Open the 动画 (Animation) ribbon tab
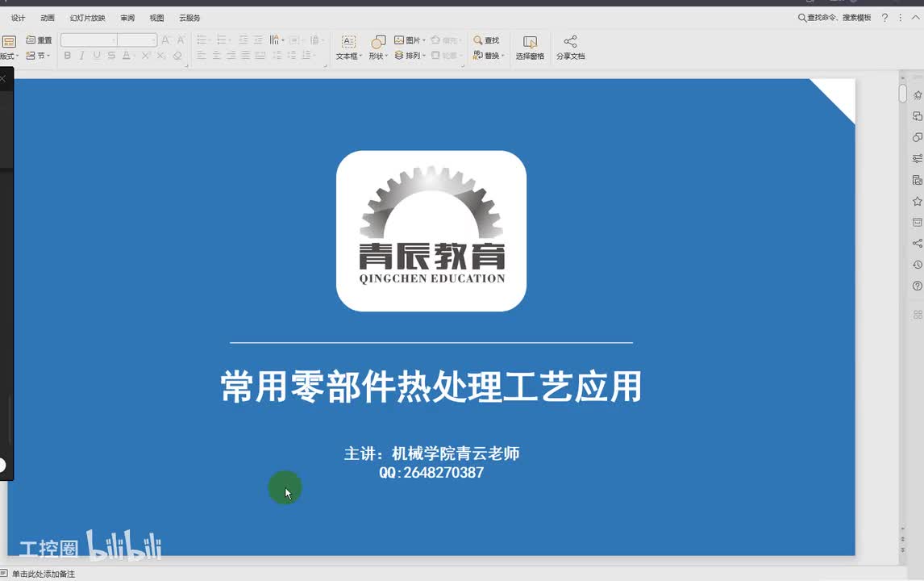This screenshot has height=581, width=924. (x=48, y=19)
